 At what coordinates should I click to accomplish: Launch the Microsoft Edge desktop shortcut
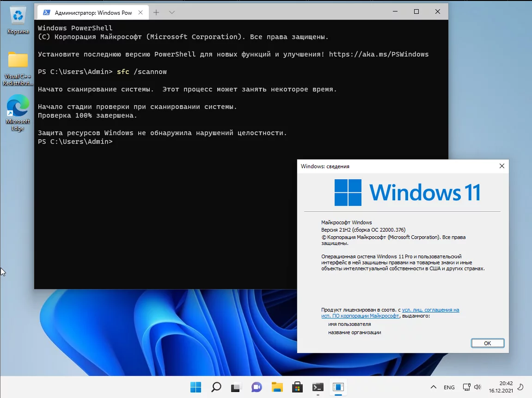[x=18, y=113]
